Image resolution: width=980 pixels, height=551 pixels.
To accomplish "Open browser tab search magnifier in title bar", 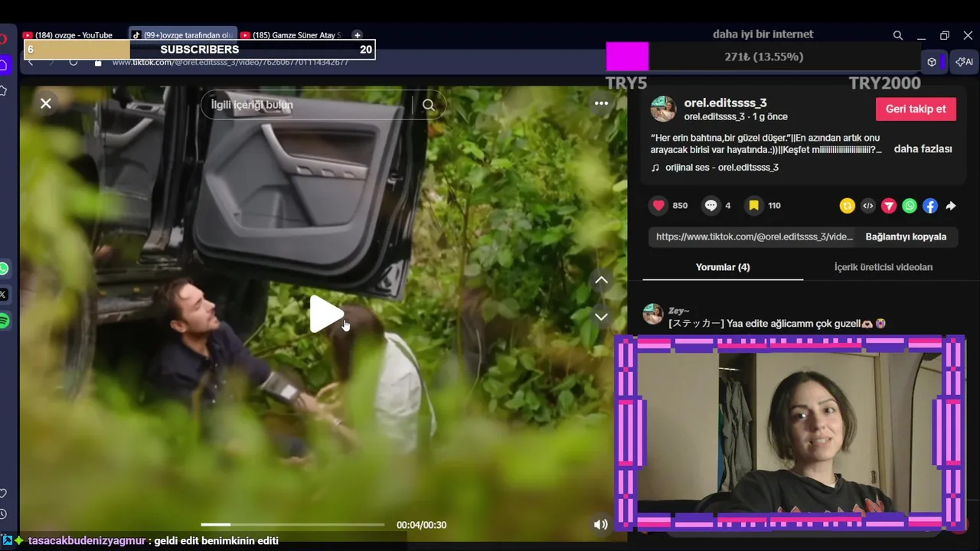I will coord(898,35).
